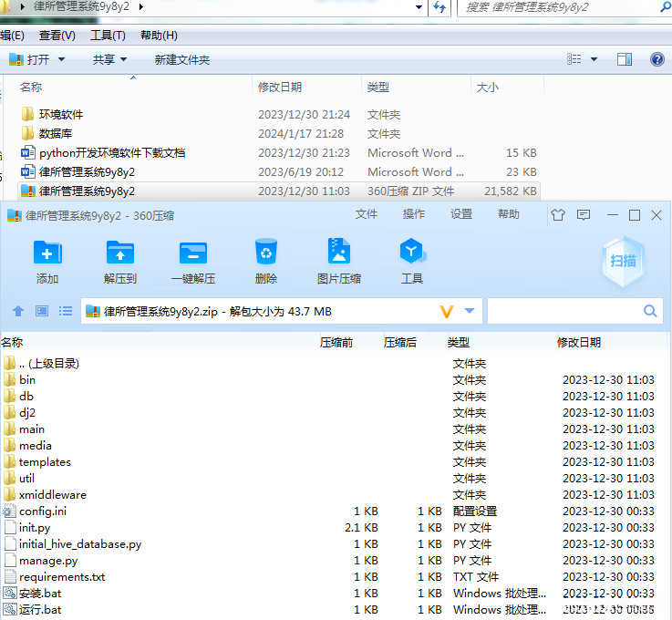Screen dimensions: 672x620
Task: Select the templates folder
Action: click(37, 462)
